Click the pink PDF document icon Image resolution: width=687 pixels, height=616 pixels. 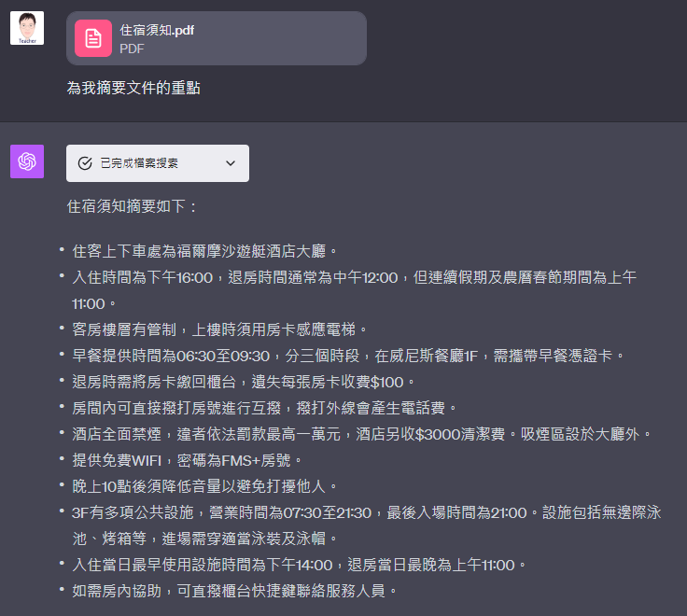93,38
